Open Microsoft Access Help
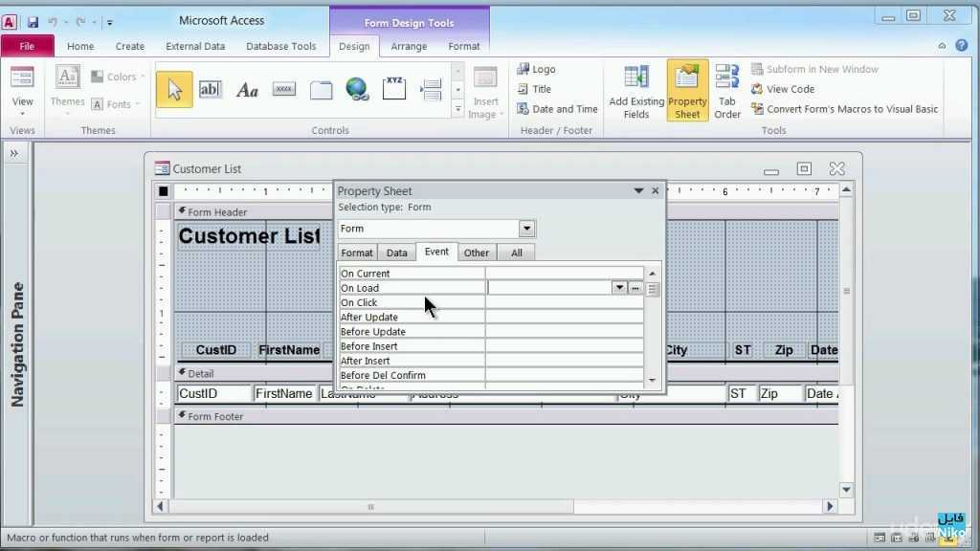 pos(961,46)
